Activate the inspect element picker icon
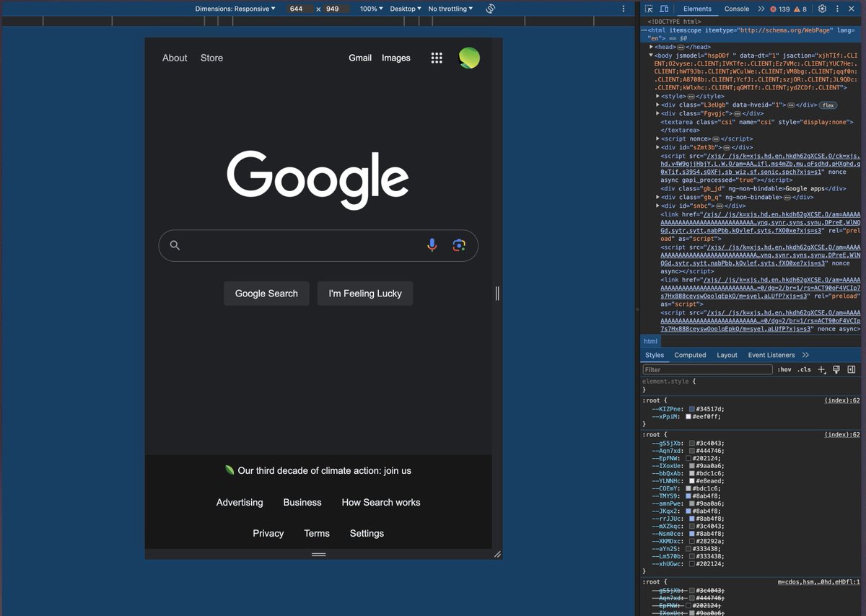866x616 pixels. (649, 9)
